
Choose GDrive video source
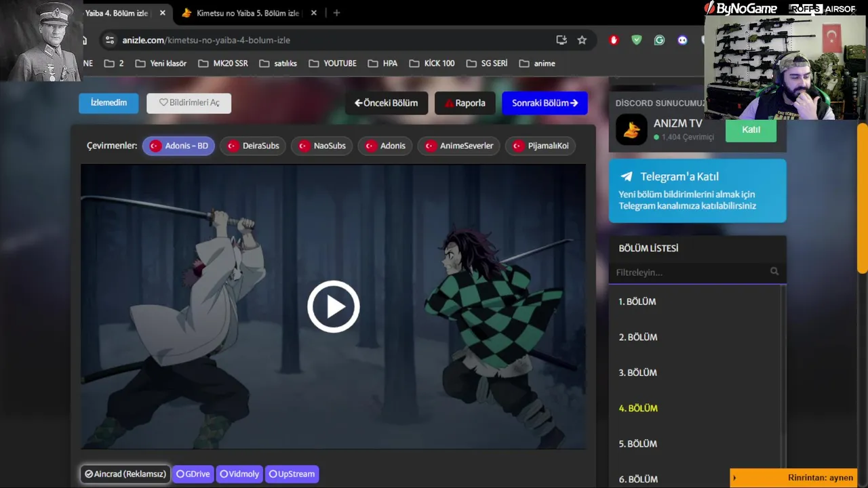tap(193, 474)
